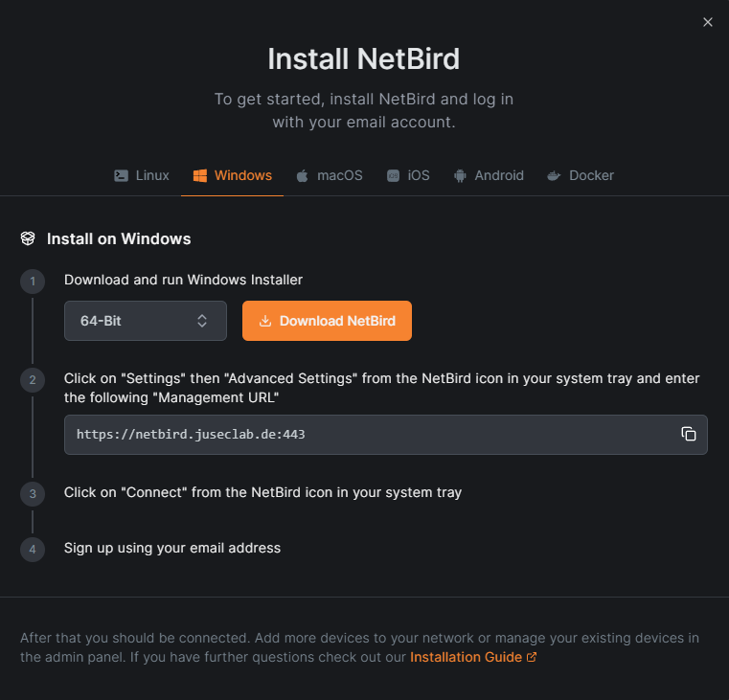
Task: Click the Management URL text field
Action: pyautogui.click(x=364, y=434)
